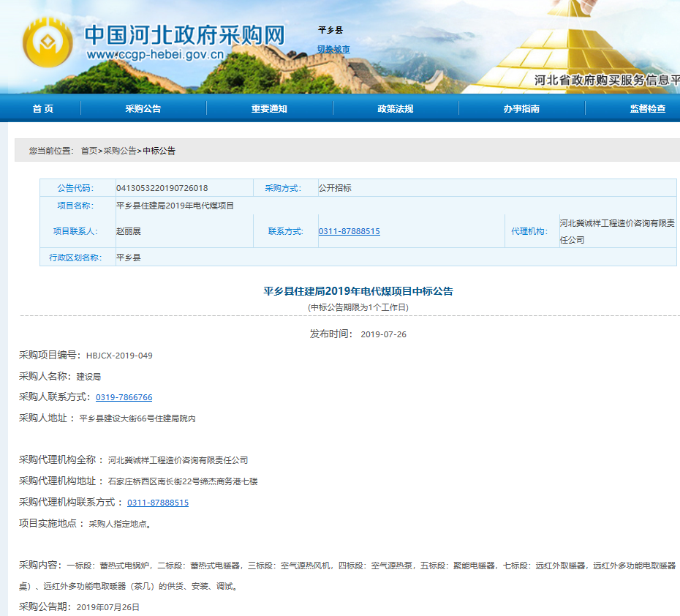
Task: Select the 重要通知 navigation item
Action: click(x=269, y=109)
